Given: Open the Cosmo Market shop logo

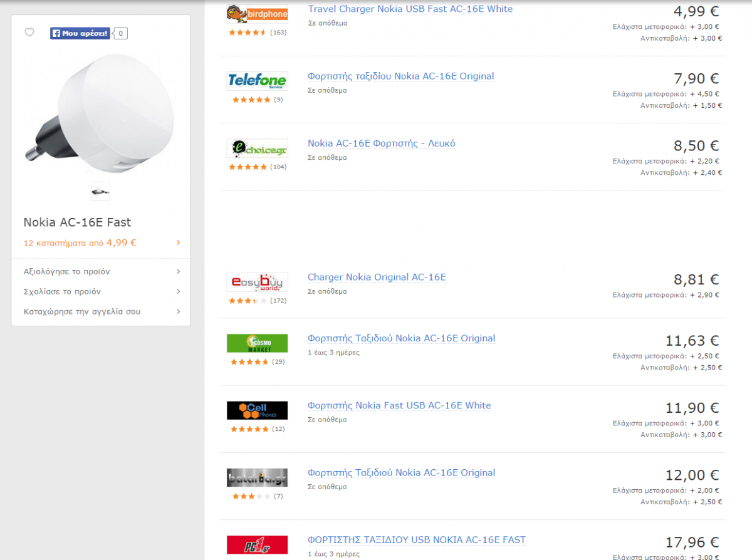Looking at the screenshot, I should coord(257,343).
